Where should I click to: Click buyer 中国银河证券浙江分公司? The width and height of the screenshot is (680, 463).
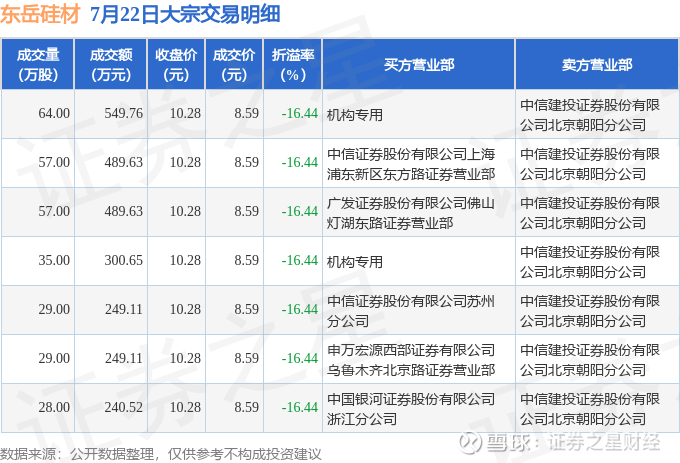[411, 409]
